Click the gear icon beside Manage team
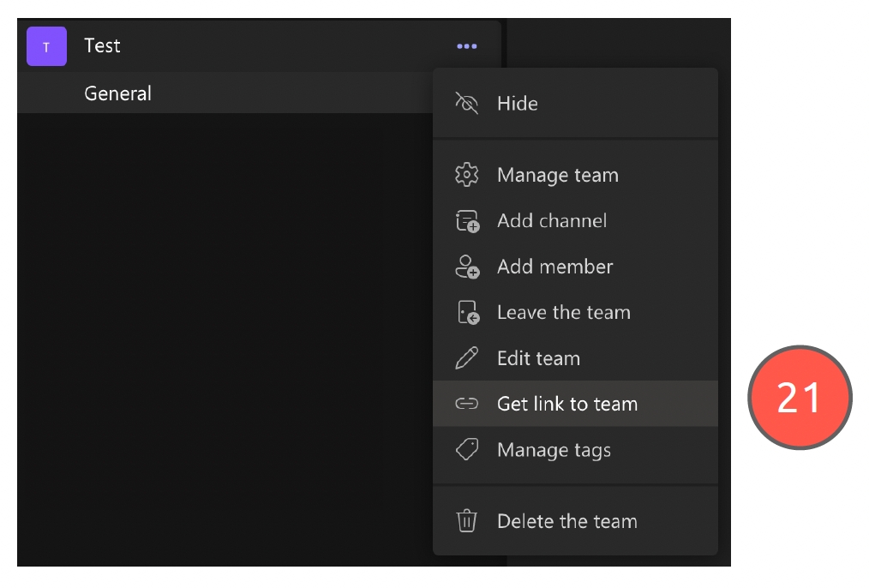Image resolution: width=869 pixels, height=588 pixels. (466, 176)
